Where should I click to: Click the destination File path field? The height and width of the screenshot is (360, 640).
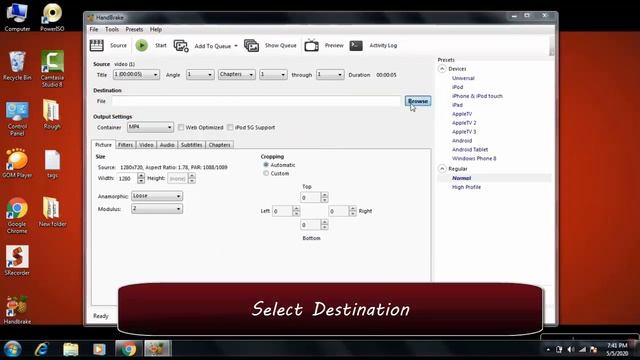(x=257, y=101)
